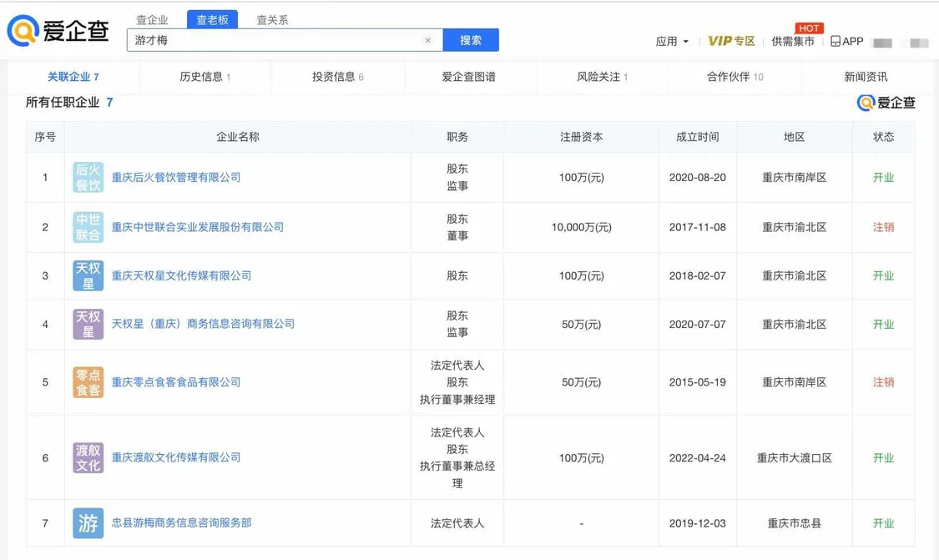This screenshot has width=939, height=560.
Task: Open the 关联企业 7 tab
Action: (73, 77)
